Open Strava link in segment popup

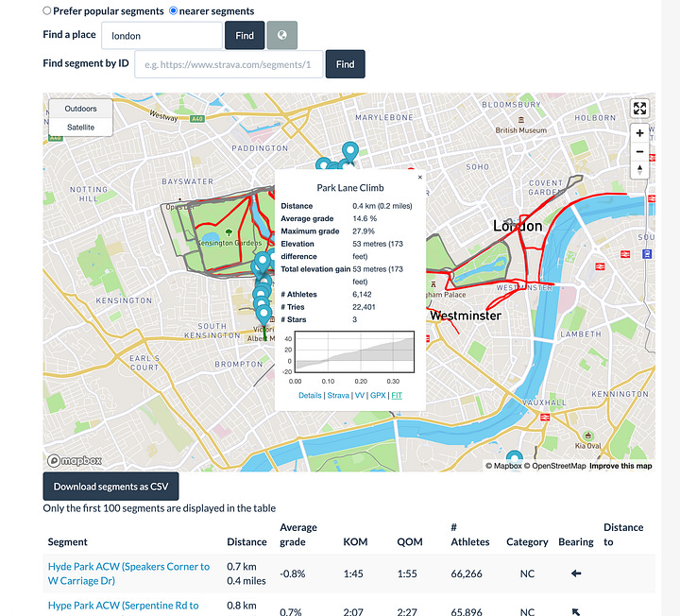point(338,395)
